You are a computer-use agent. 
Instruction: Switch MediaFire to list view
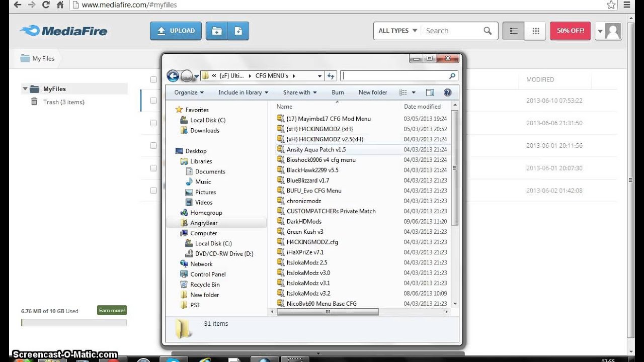pyautogui.click(x=514, y=31)
